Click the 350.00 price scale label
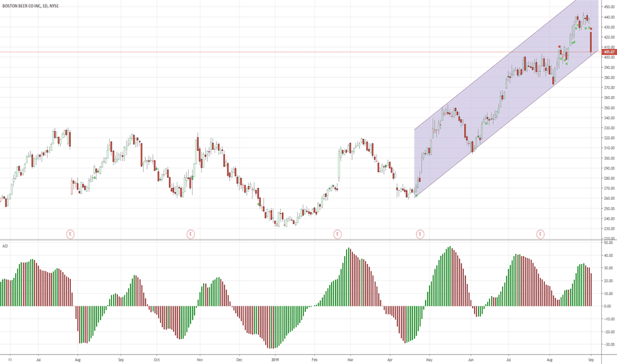The height and width of the screenshot is (364, 617). 610,108
